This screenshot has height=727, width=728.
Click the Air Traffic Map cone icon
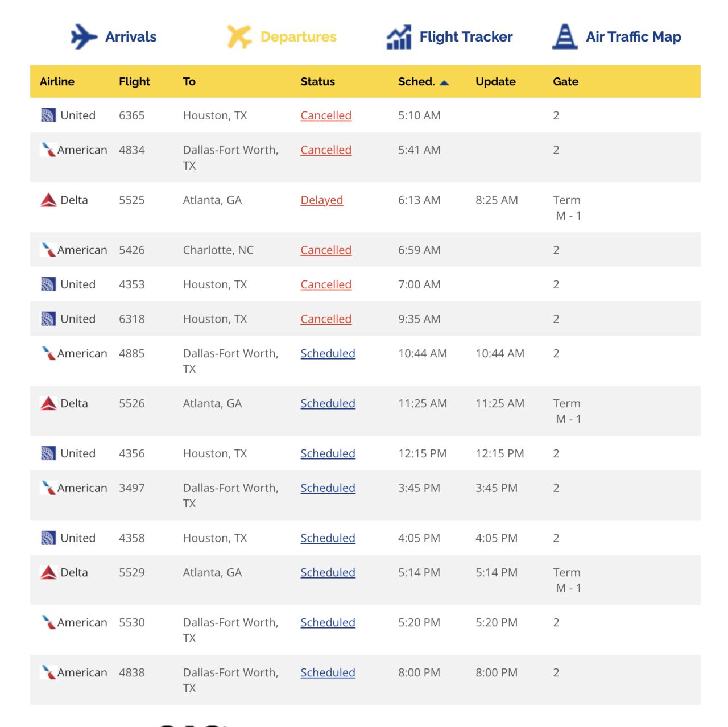point(565,36)
